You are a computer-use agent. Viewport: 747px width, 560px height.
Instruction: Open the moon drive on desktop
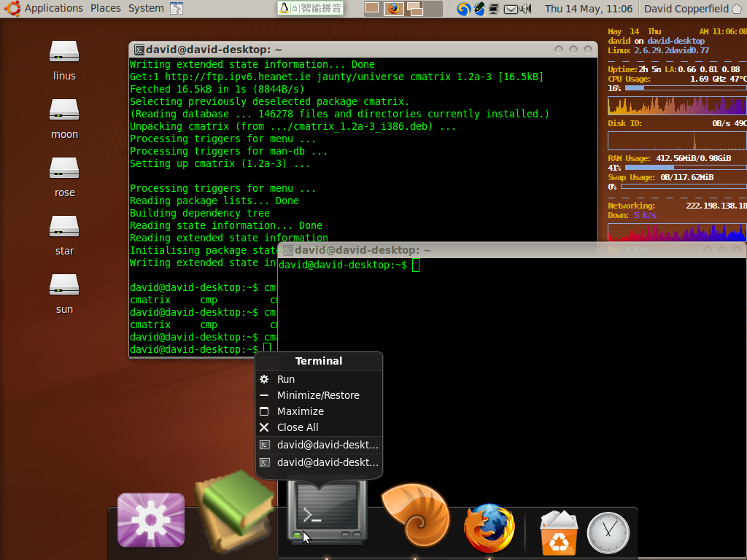(64, 119)
